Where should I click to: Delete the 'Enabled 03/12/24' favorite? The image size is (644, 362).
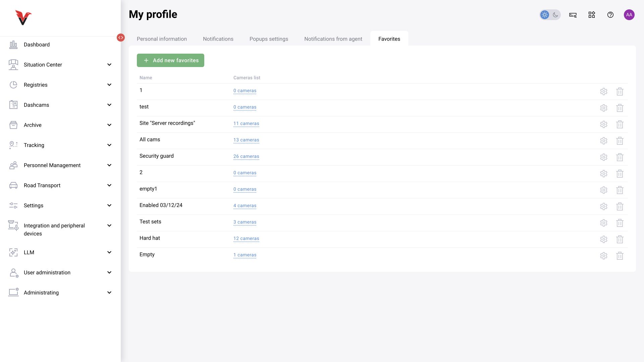click(x=620, y=206)
